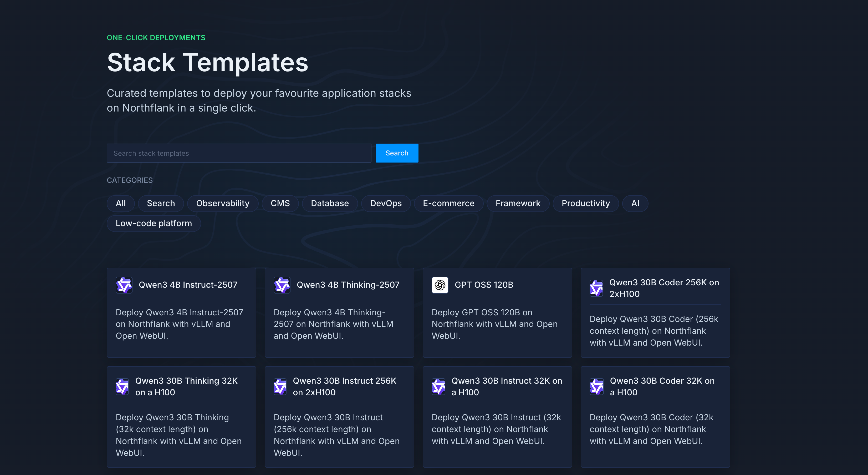Show Productivity templates
This screenshot has width=868, height=475.
(x=586, y=203)
